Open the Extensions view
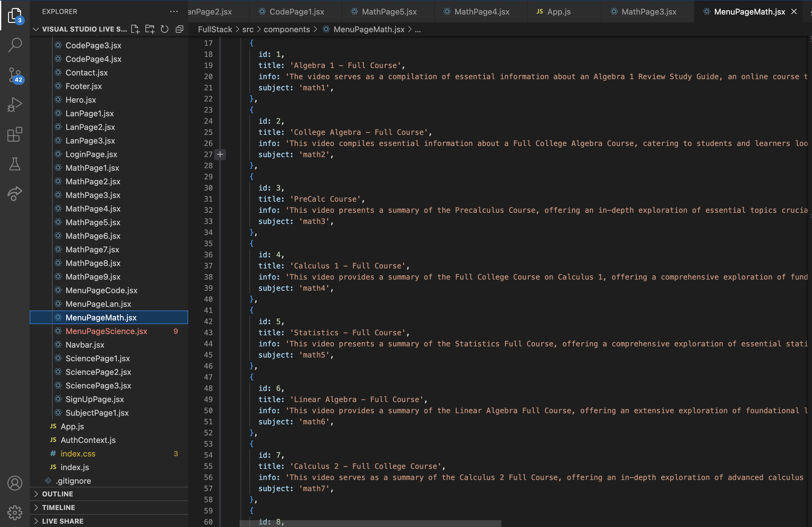This screenshot has height=527, width=812. [x=15, y=135]
